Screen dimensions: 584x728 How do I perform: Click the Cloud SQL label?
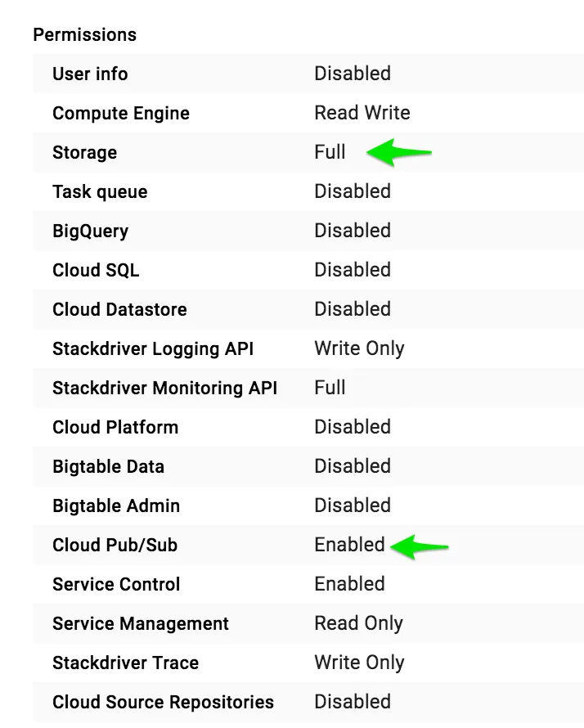pos(96,270)
